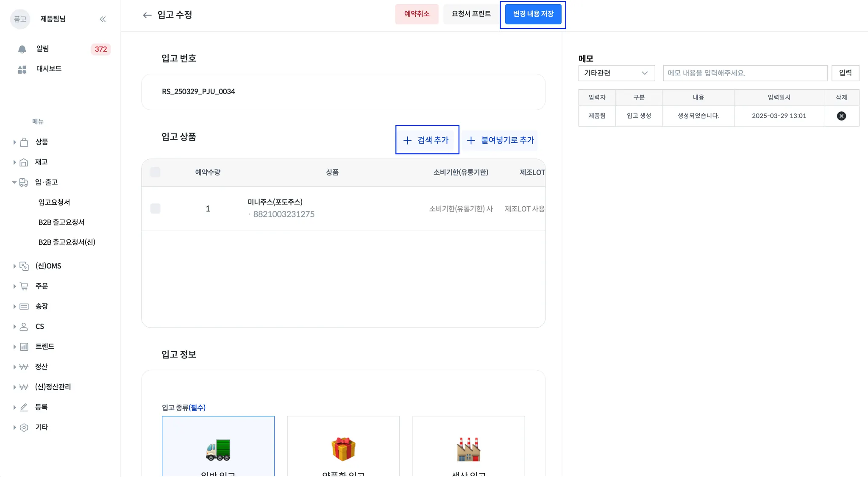Select the 일반 입고 truck option
Screen dimensions: 868x477
tap(218, 448)
